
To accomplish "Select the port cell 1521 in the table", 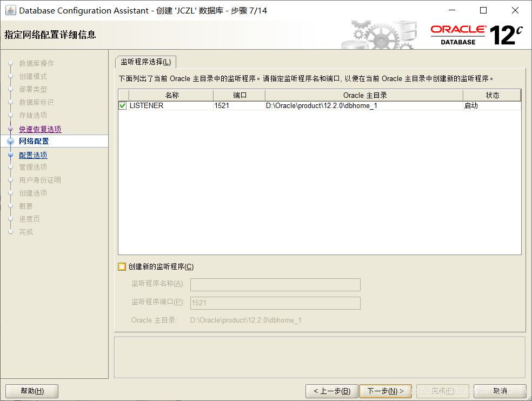I will point(239,106).
